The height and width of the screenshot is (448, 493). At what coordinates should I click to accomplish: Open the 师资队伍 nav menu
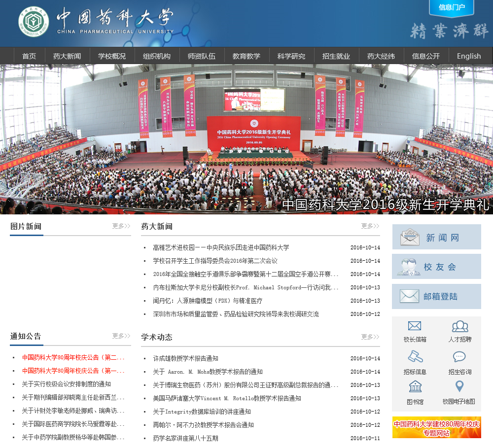(202, 56)
